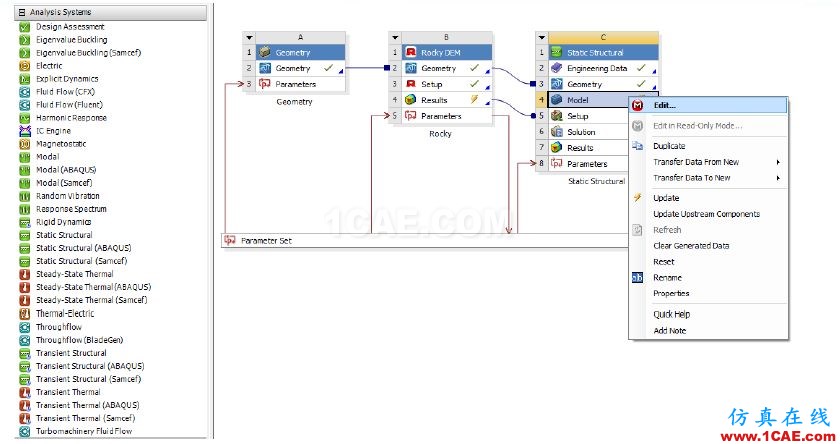Click the Magnetostatic icon
The image size is (840, 444).
(24, 144)
